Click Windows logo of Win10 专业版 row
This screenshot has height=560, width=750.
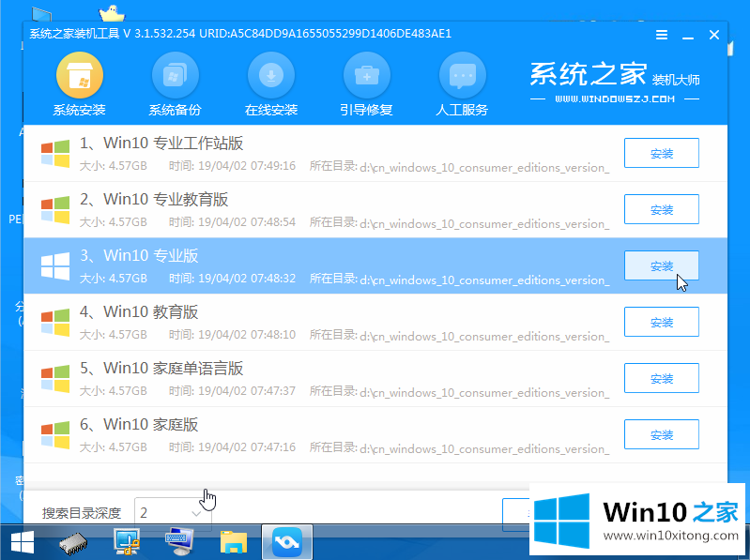[x=55, y=266]
